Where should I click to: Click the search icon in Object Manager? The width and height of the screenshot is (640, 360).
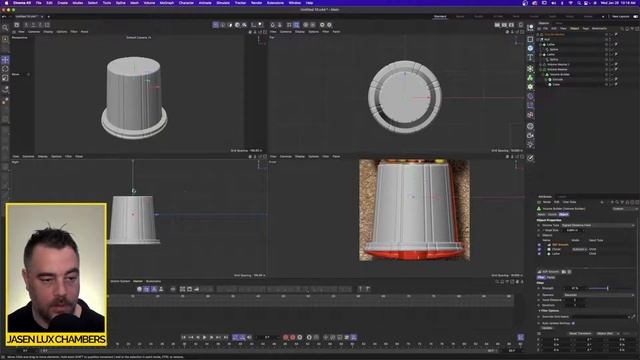(622, 29)
